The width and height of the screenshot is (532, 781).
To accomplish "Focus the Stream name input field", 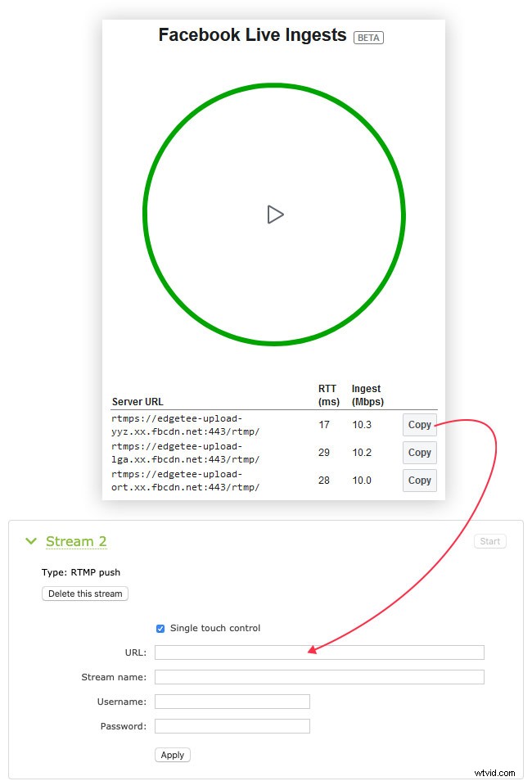I will point(319,677).
